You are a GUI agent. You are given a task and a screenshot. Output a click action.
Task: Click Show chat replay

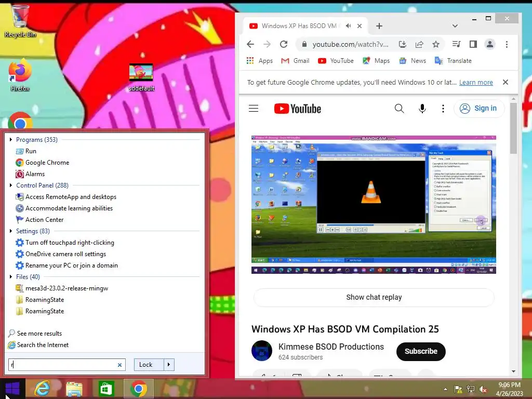(x=374, y=298)
